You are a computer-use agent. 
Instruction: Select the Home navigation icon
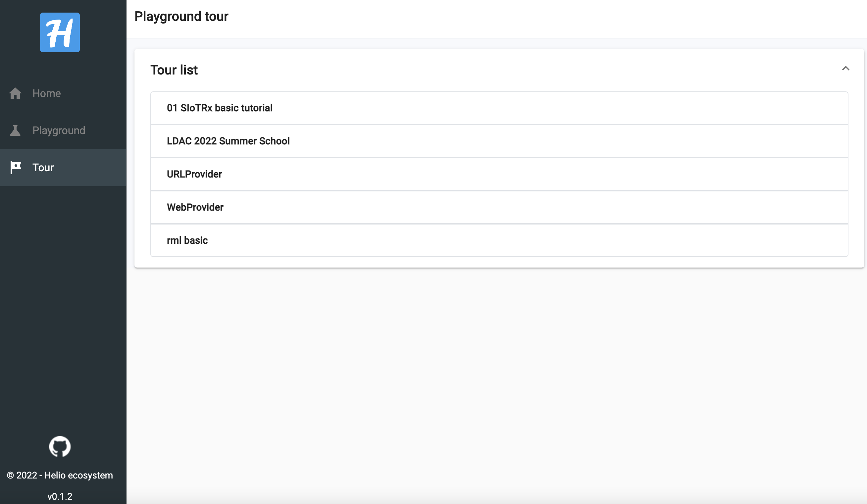click(16, 93)
